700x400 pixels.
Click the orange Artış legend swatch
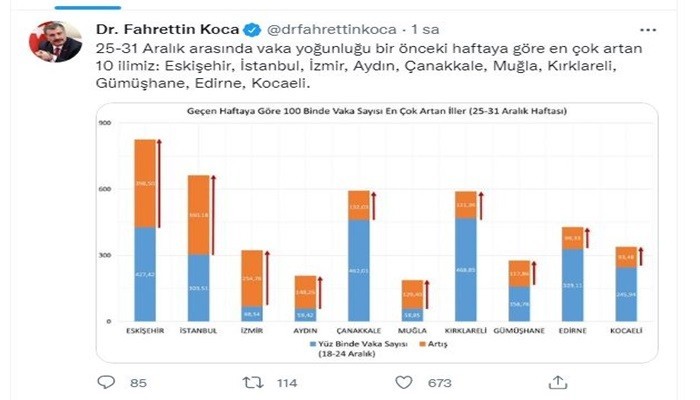[423, 344]
